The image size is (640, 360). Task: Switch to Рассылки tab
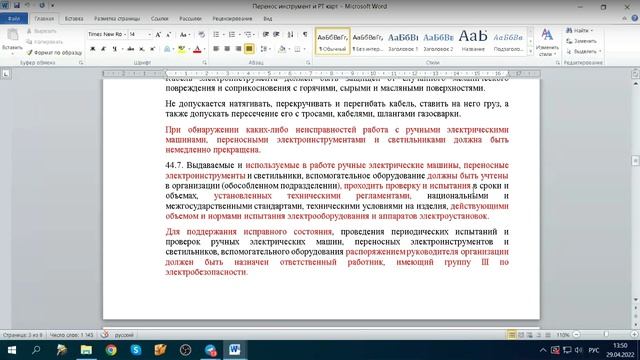tap(190, 19)
